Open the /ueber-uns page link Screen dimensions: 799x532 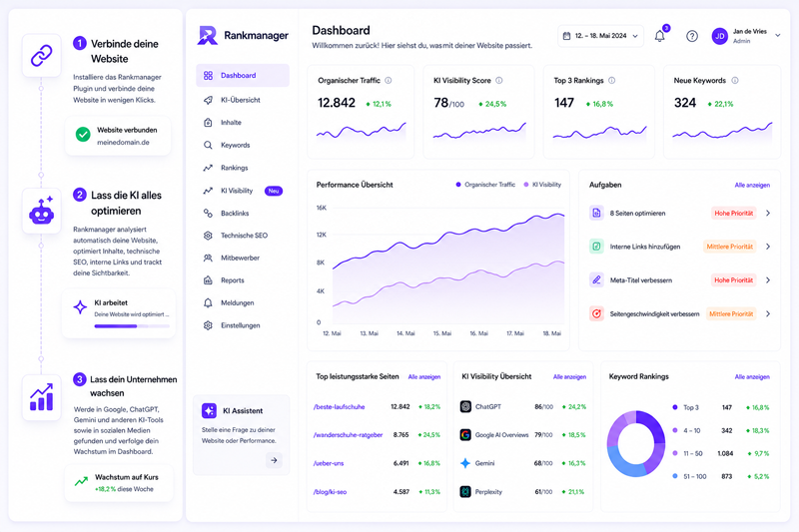click(x=329, y=463)
